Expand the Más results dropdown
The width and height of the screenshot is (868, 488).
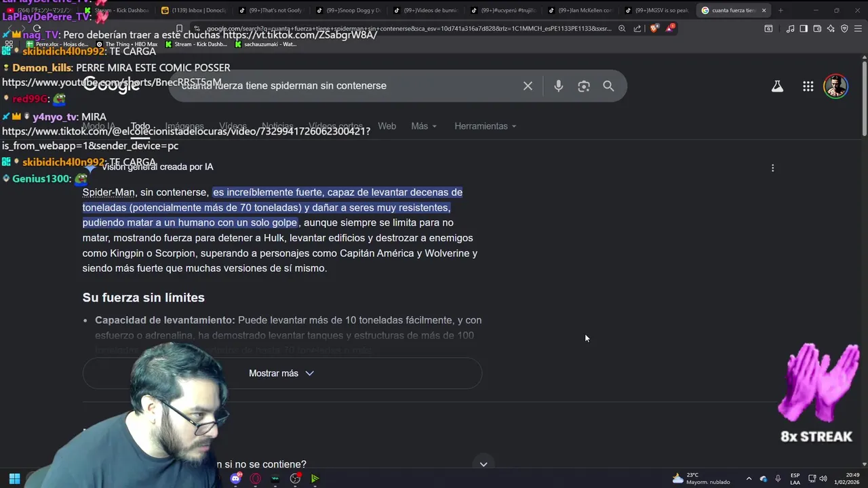tap(424, 126)
